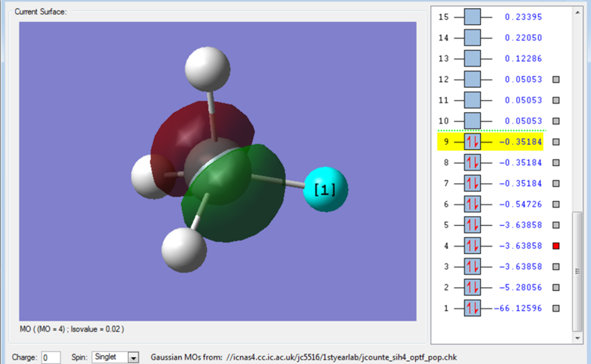The height and width of the screenshot is (364, 591).
Task: Select the orbital 2 electron pair box
Action: point(472,286)
